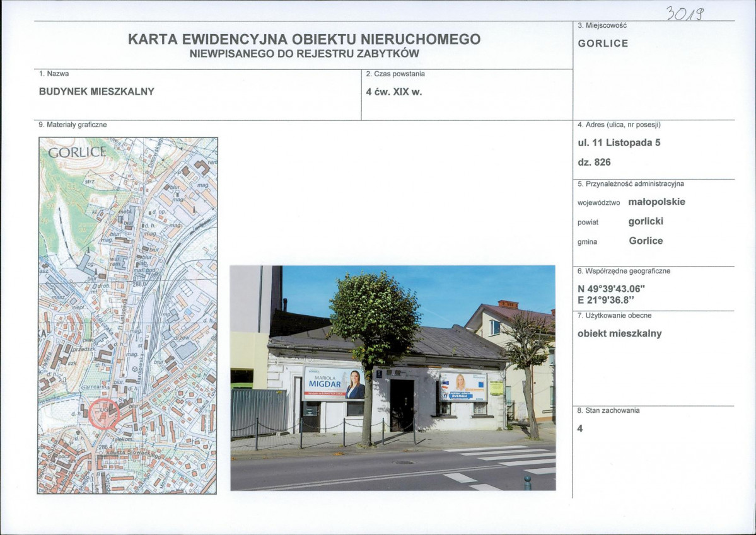This screenshot has width=756, height=535.
Task: Select the value 'małopolskie'
Action: tap(656, 202)
